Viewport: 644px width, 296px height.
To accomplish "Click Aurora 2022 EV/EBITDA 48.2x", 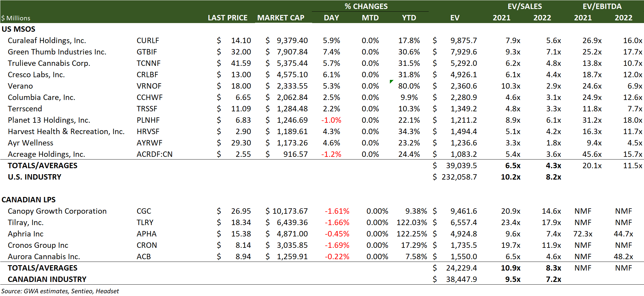I will click(x=623, y=256).
